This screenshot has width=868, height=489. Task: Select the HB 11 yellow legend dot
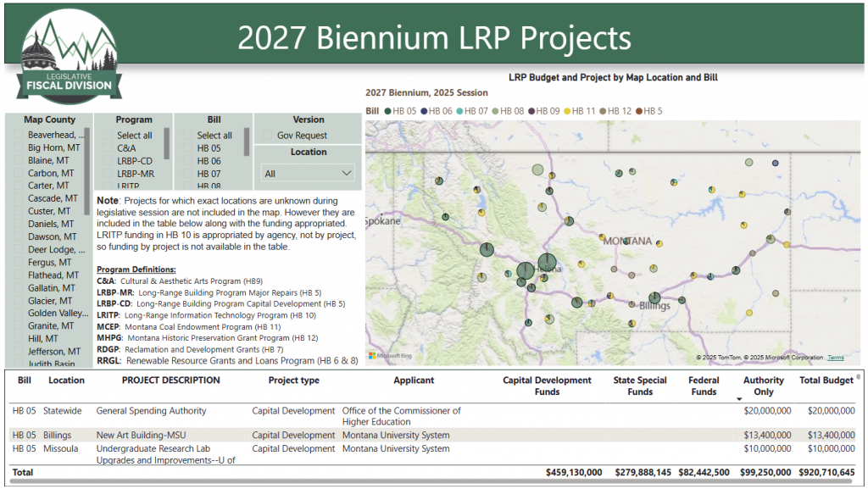coord(567,111)
